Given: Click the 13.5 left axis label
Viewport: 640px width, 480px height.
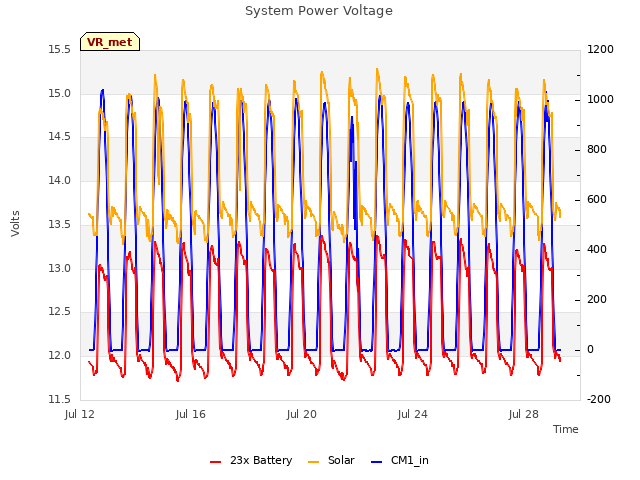Looking at the screenshot, I should [59, 224].
